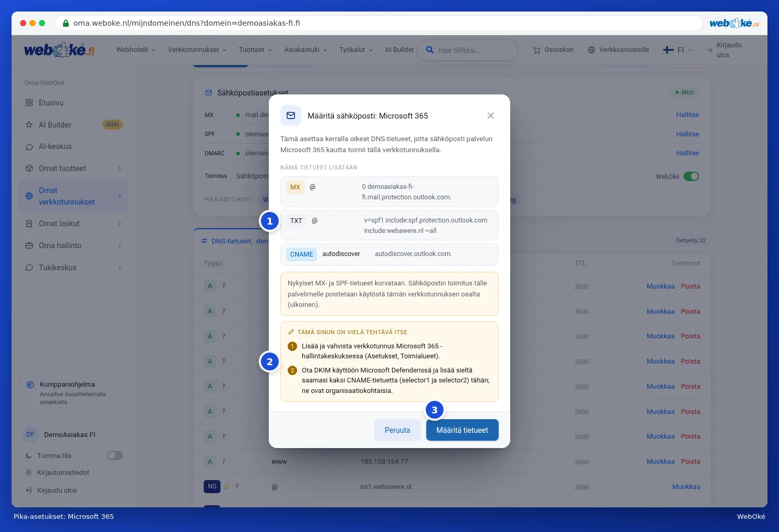
Task: Click the Peruuta cancel button
Action: (x=397, y=430)
